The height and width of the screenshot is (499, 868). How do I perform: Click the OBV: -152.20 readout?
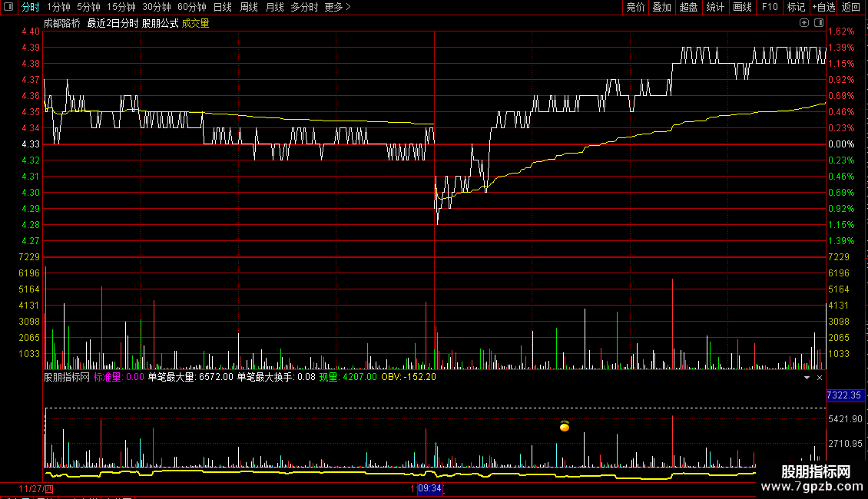409,377
